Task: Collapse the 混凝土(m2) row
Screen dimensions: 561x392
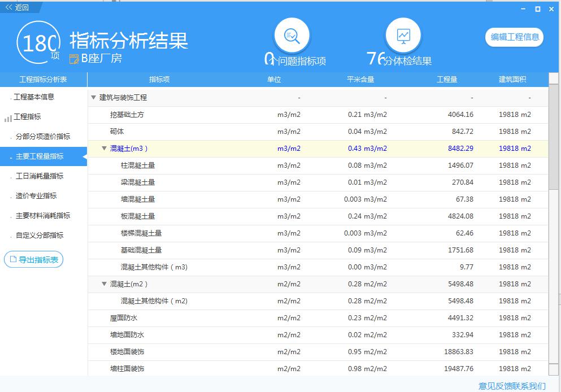Action: [104, 284]
